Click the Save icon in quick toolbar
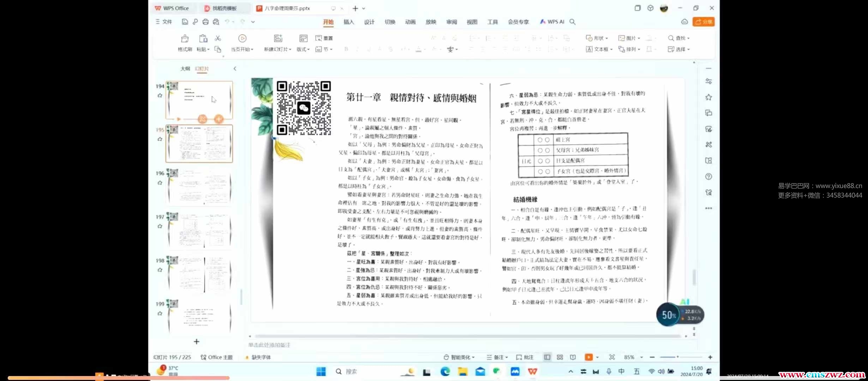This screenshot has width=868, height=381. (x=185, y=22)
